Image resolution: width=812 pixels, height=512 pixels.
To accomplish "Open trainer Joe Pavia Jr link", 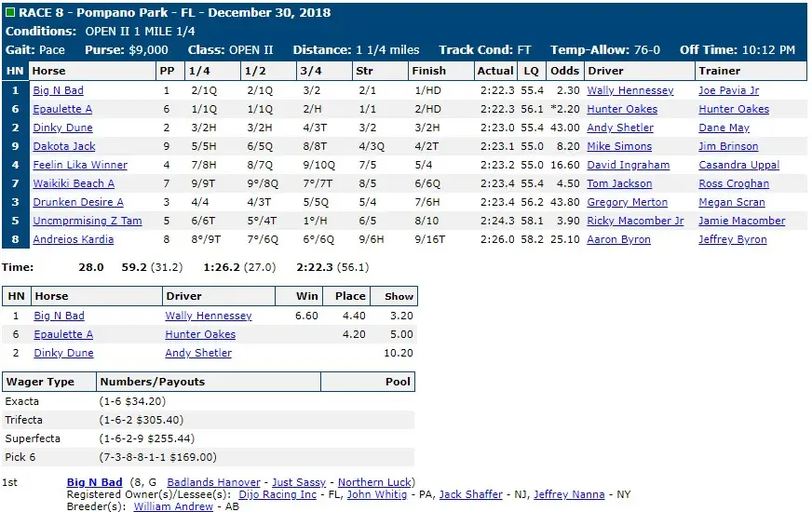I will point(728,90).
